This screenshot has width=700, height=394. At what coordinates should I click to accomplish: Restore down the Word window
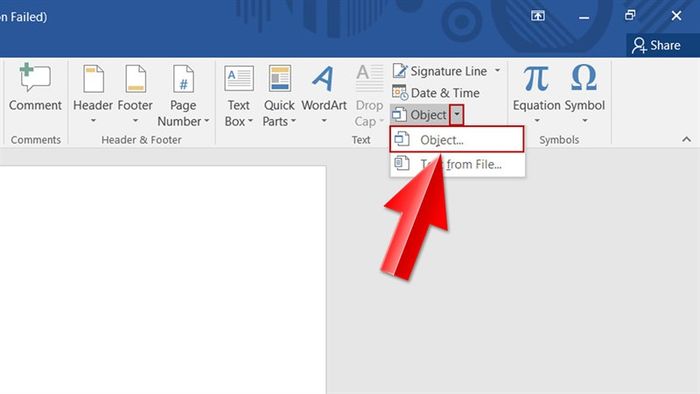pyautogui.click(x=630, y=16)
